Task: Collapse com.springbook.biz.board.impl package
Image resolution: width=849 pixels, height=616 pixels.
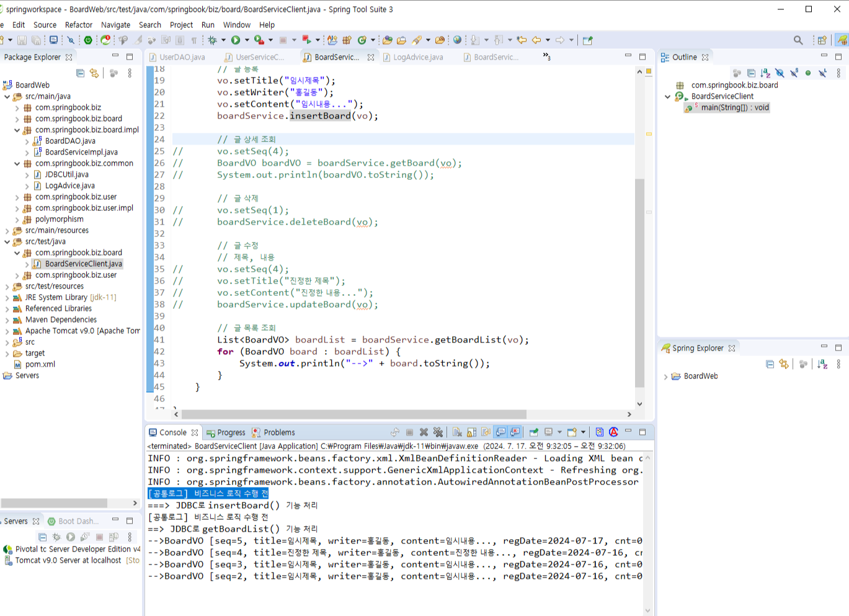Action: point(17,130)
